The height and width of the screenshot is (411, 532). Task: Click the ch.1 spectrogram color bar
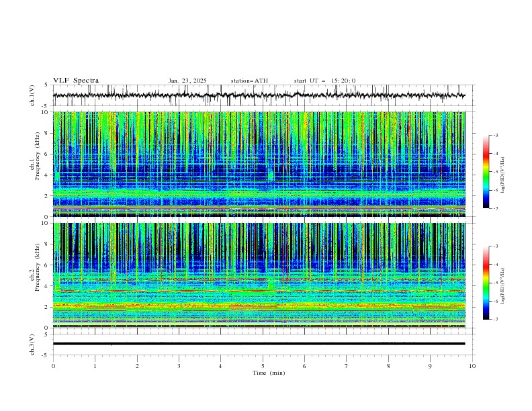coord(486,171)
